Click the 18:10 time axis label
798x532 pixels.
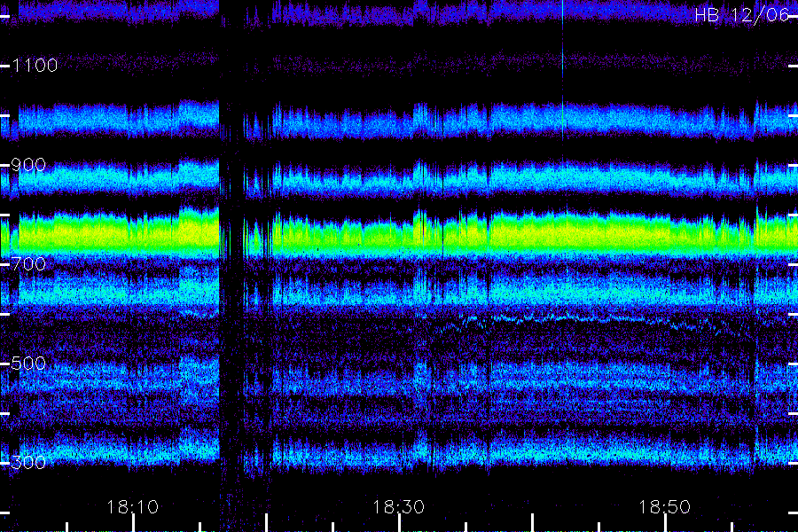(132, 507)
